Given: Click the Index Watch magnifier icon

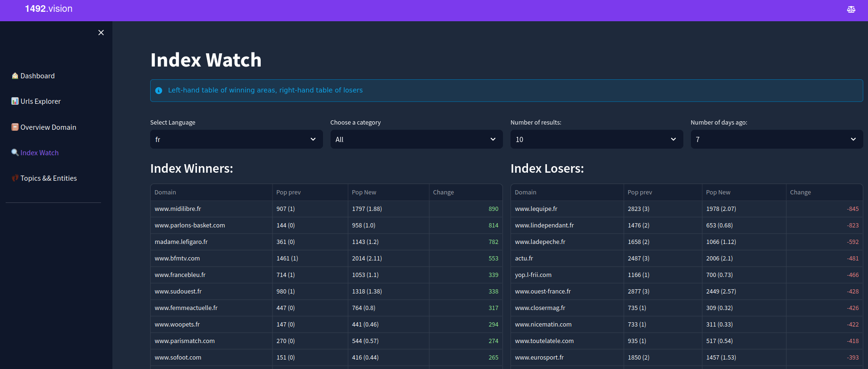Looking at the screenshot, I should pos(15,152).
